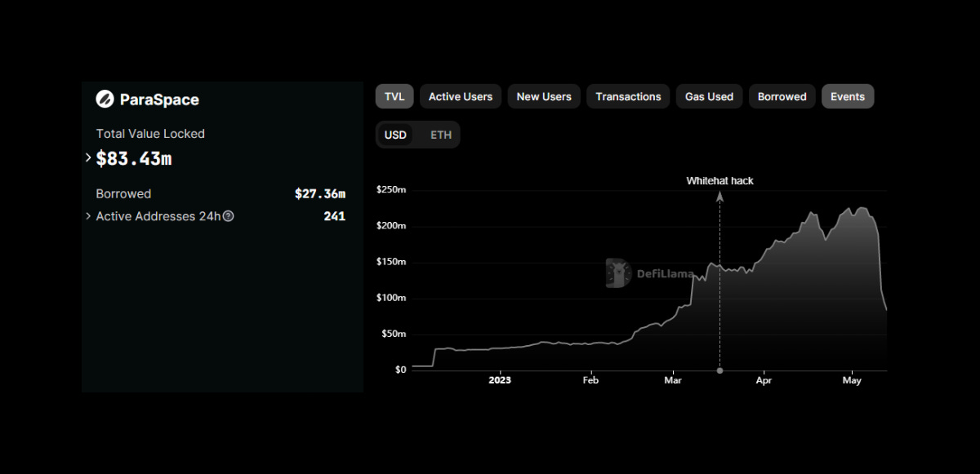Click the $150m y-axis label

[x=391, y=262]
